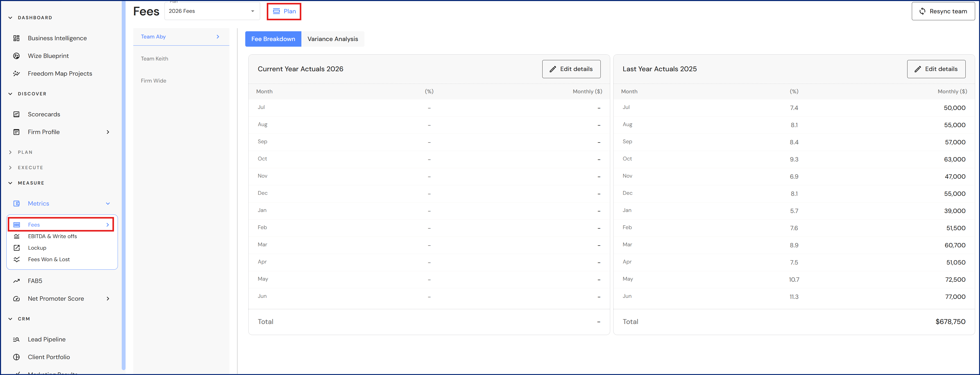The width and height of the screenshot is (980, 375).
Task: Click the Business Intelligence grid icon
Action: point(16,38)
